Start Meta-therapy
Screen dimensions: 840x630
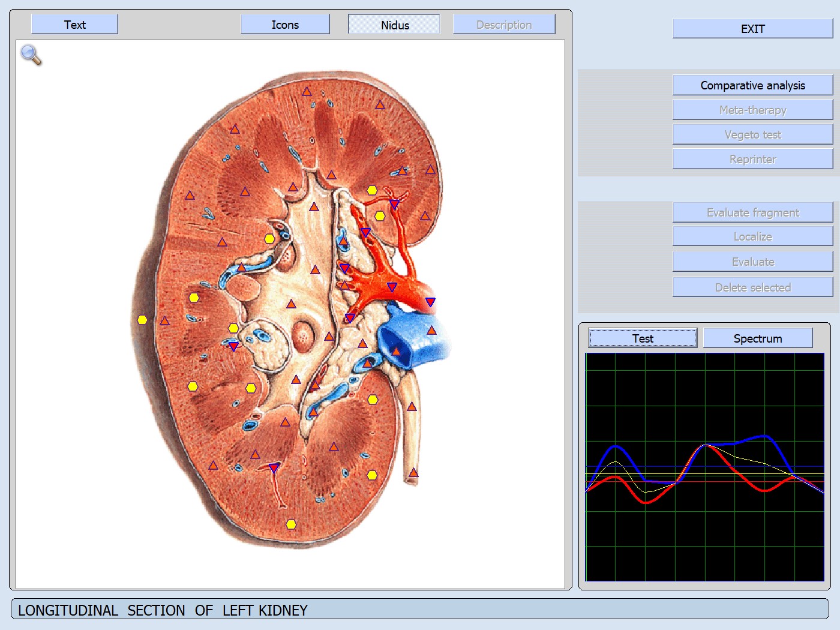click(x=752, y=110)
